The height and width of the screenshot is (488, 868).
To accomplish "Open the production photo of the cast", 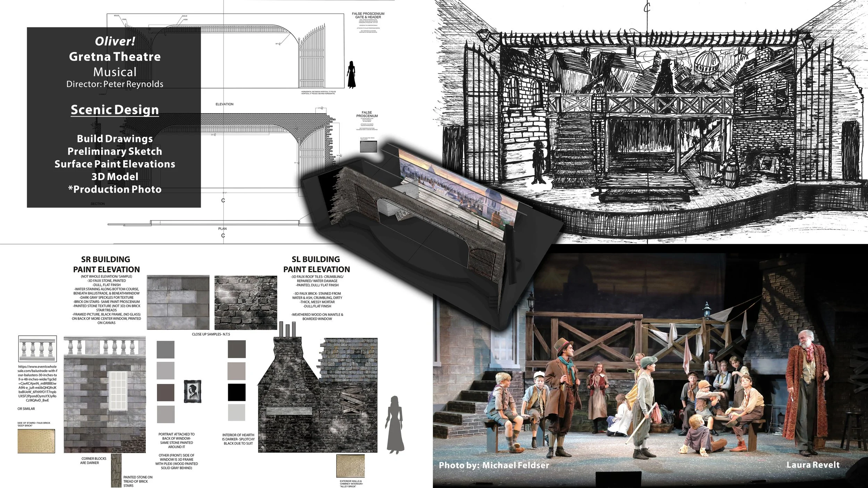I will (x=650, y=366).
